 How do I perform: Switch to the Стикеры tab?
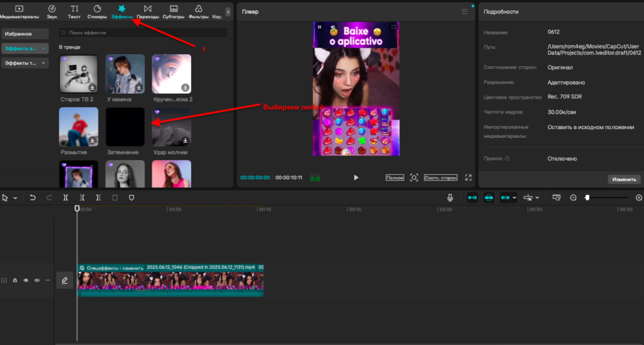pyautogui.click(x=97, y=12)
